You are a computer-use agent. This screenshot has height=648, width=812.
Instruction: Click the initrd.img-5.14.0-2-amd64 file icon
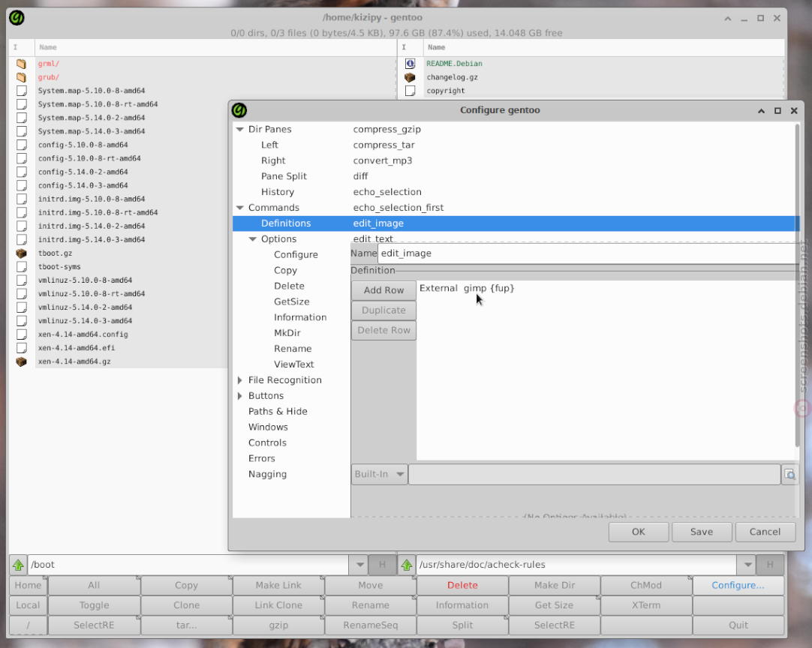(x=21, y=226)
